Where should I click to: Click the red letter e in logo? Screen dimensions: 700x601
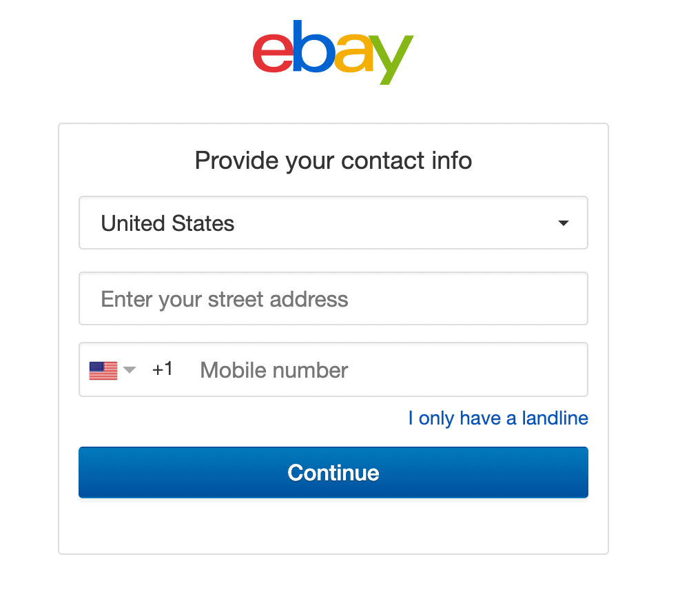coord(274,54)
